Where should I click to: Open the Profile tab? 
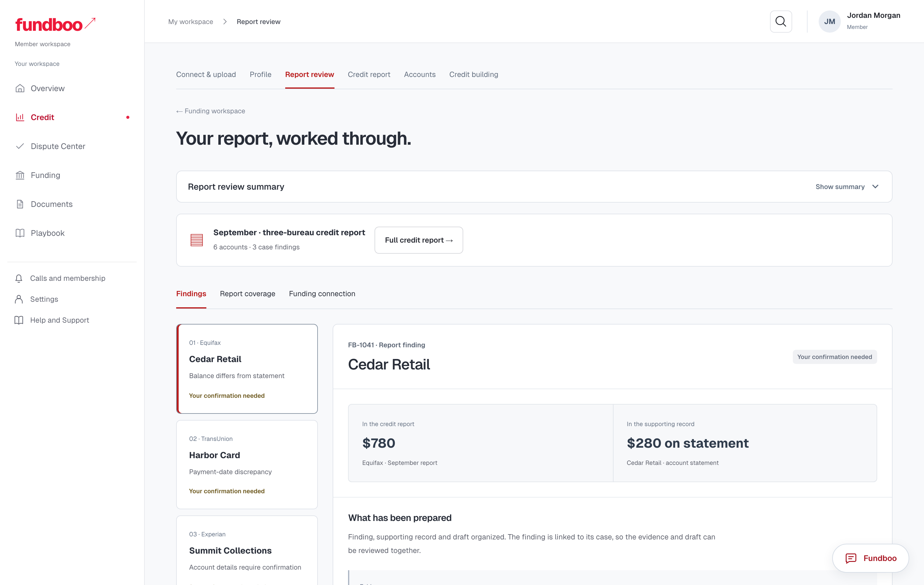point(261,75)
